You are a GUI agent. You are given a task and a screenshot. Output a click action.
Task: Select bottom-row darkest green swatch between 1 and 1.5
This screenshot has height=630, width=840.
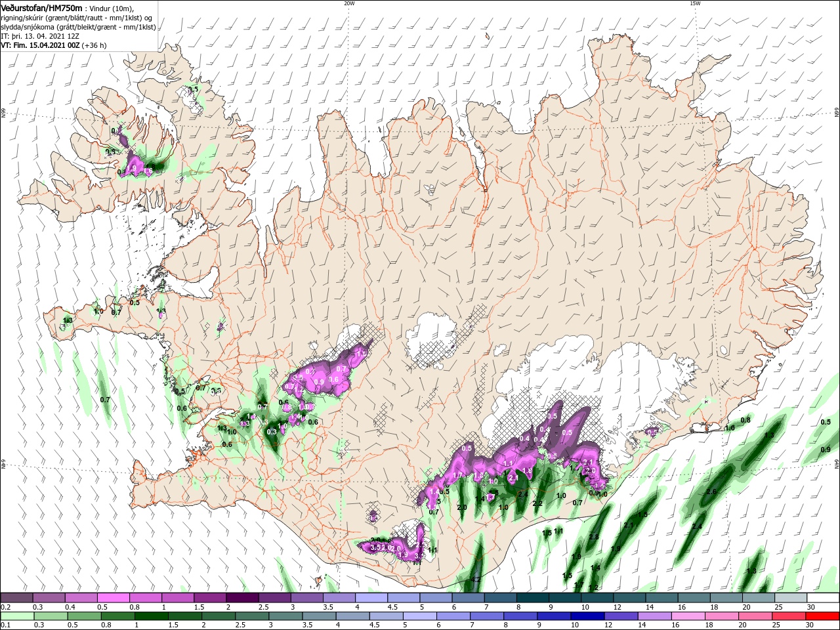click(x=152, y=616)
